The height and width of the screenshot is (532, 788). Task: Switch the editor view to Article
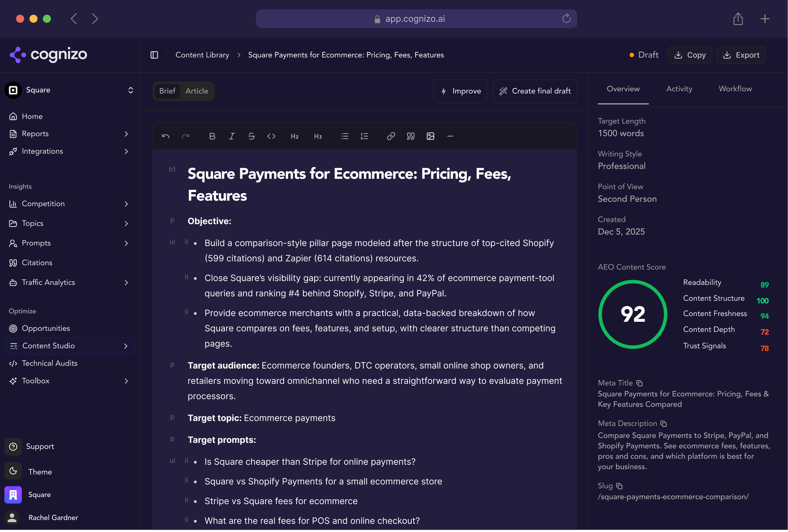coord(197,91)
